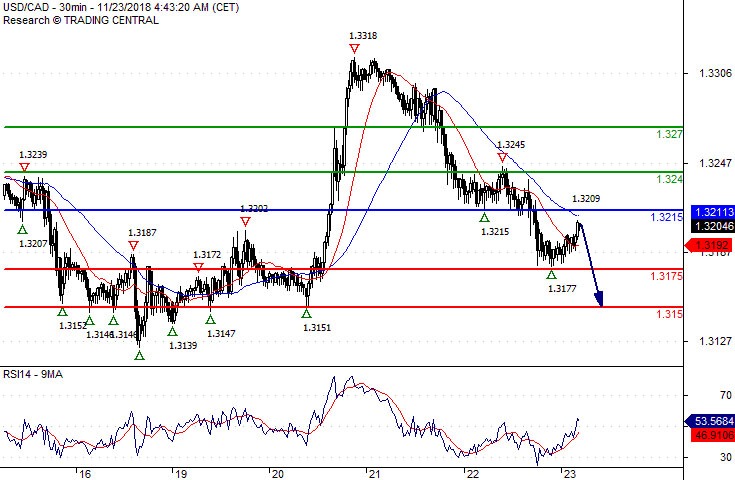Click the red 1.3192 price tag

pyautogui.click(x=709, y=245)
